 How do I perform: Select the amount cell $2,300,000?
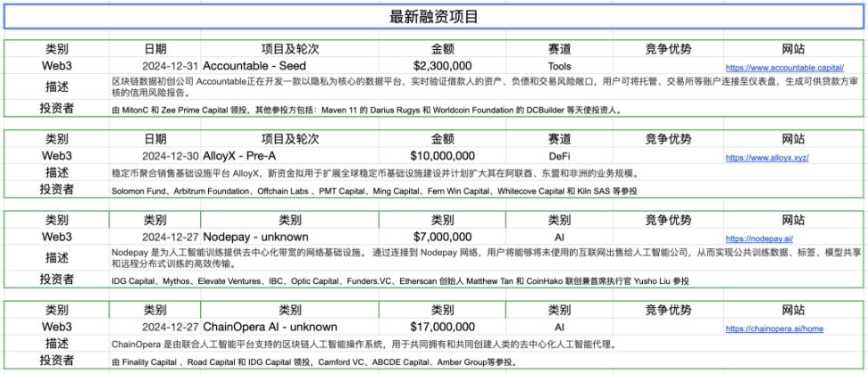tap(442, 66)
